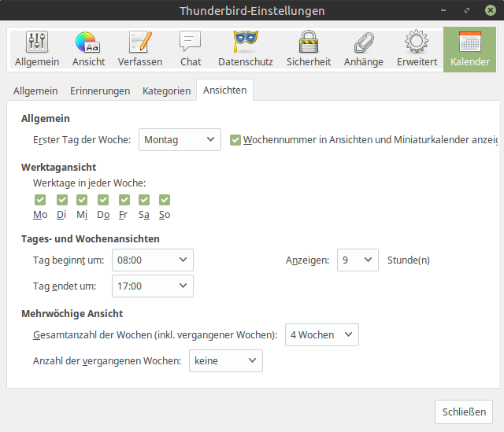
Task: Click the Tages- und Wochenansichten heading
Action: [x=91, y=239]
